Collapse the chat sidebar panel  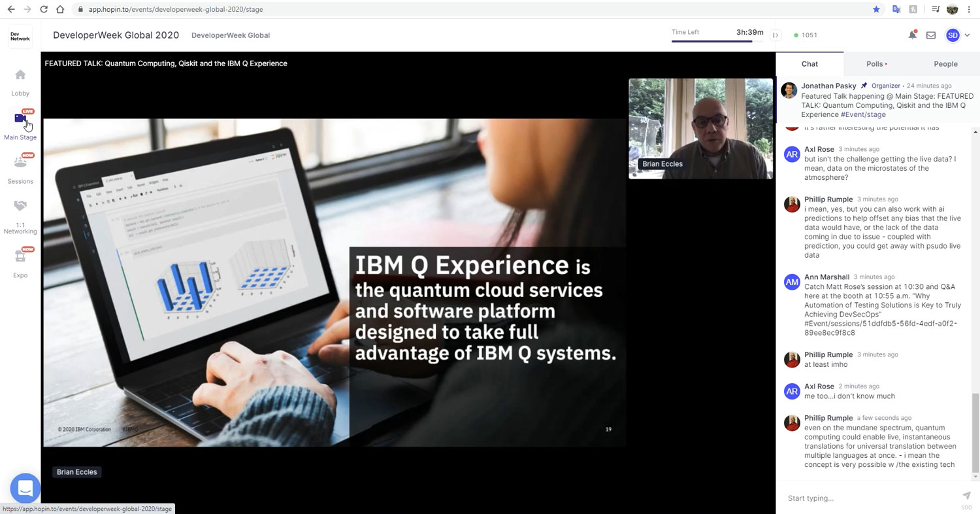[776, 35]
